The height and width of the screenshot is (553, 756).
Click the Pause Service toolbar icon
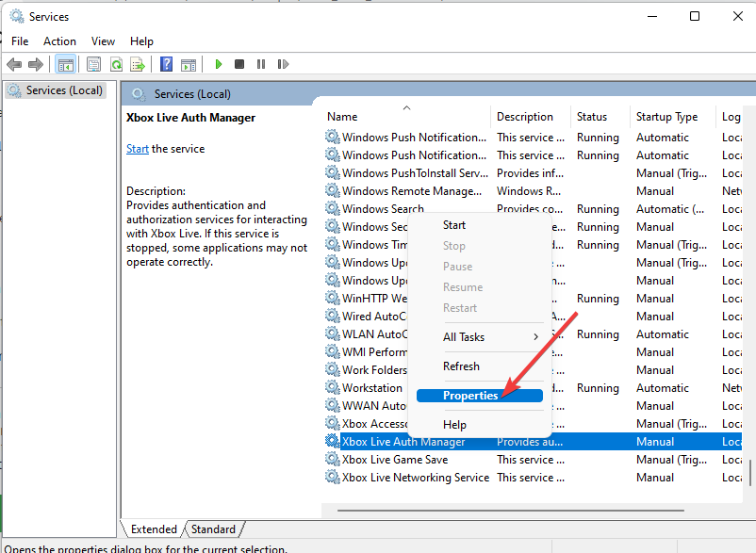pos(261,64)
